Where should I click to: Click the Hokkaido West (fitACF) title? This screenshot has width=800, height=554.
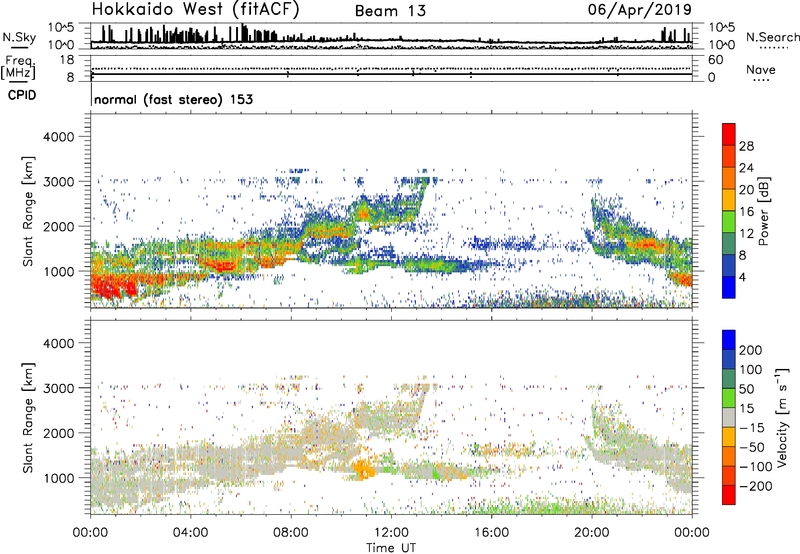tap(195, 10)
